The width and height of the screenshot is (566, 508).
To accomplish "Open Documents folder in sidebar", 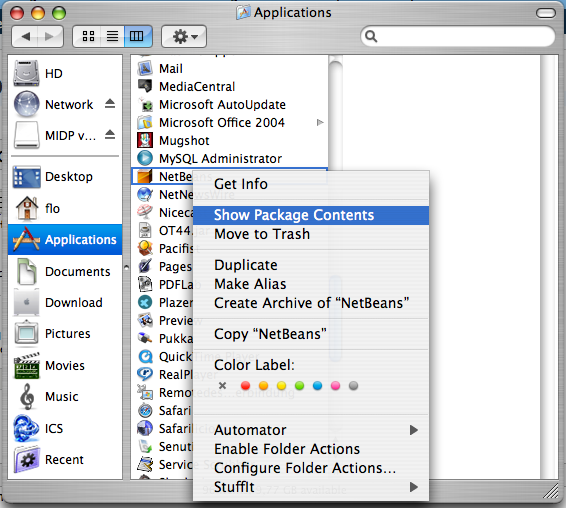I will coord(63,272).
